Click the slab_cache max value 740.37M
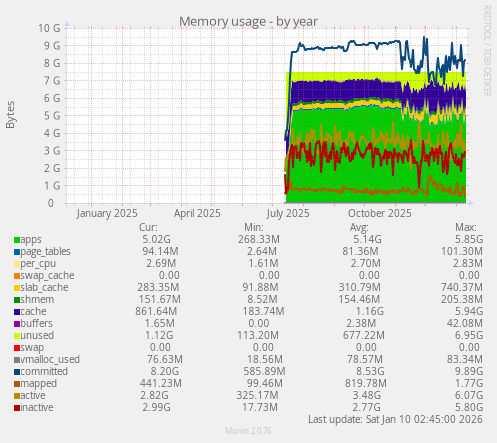The width and height of the screenshot is (497, 443). click(x=462, y=287)
